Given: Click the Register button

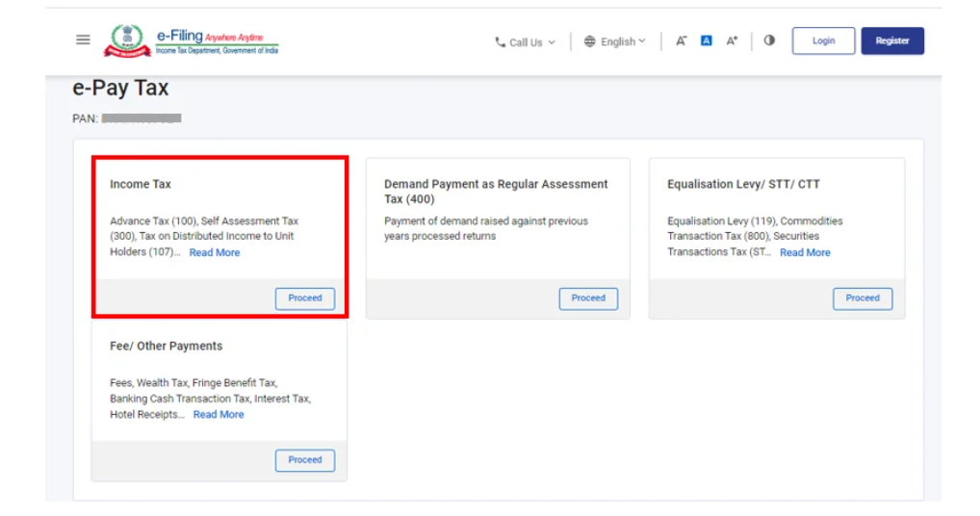Looking at the screenshot, I should 892,40.
